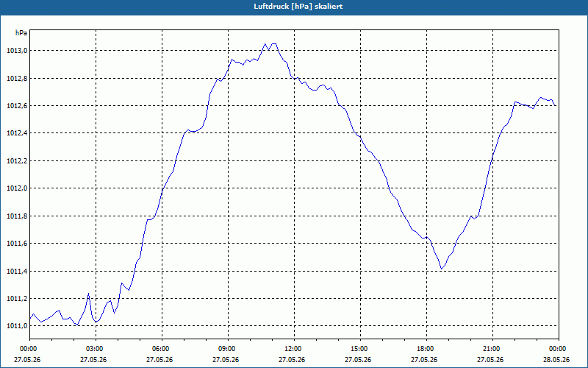Click the 1011,8 y-axis value

click(x=17, y=216)
